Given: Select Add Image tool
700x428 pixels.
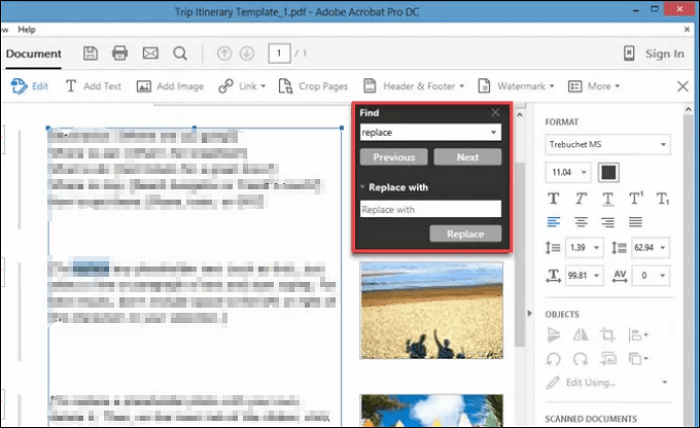Looking at the screenshot, I should 170,86.
